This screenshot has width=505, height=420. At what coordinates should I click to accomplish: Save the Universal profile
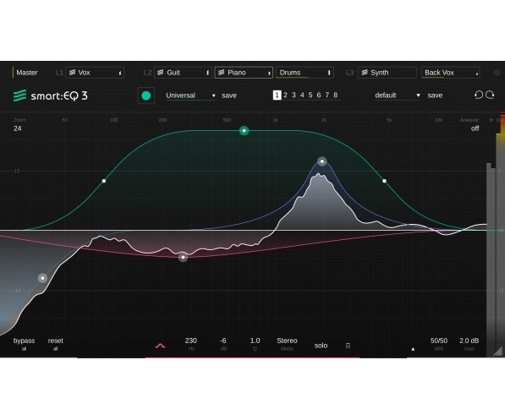pos(229,95)
